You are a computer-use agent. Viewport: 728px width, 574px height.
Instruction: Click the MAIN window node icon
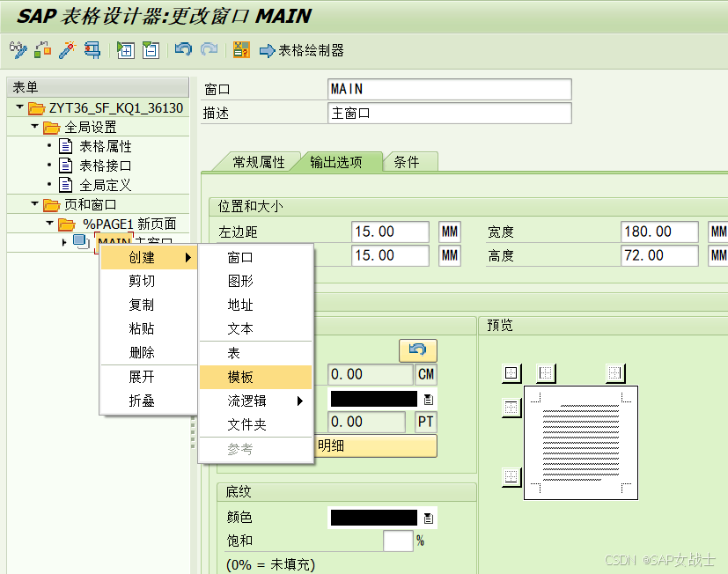(81, 242)
